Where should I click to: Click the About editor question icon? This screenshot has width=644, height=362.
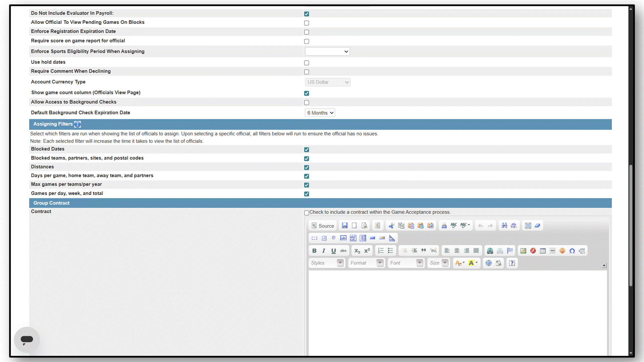click(x=512, y=263)
